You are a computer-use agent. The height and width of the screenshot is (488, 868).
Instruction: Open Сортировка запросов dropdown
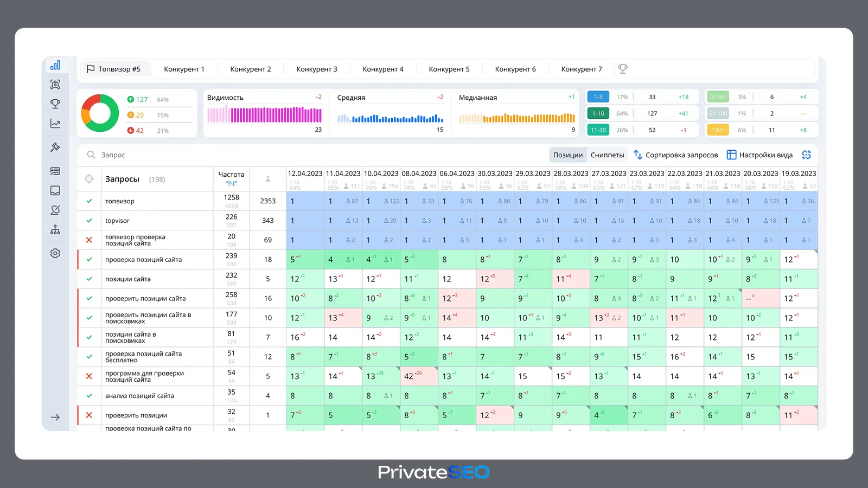tap(676, 155)
